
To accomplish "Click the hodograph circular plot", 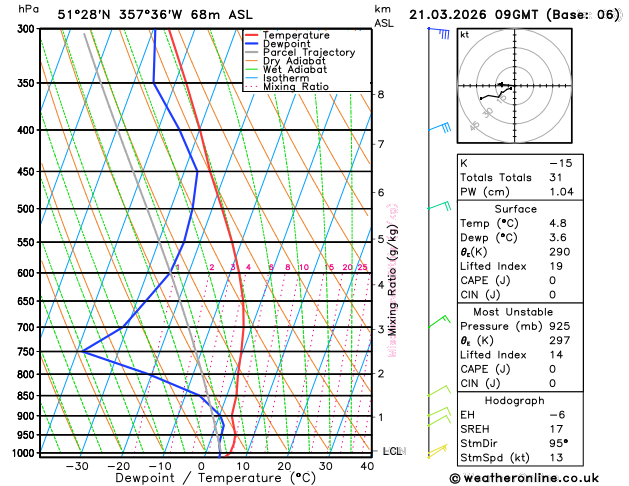I will coord(515,86).
